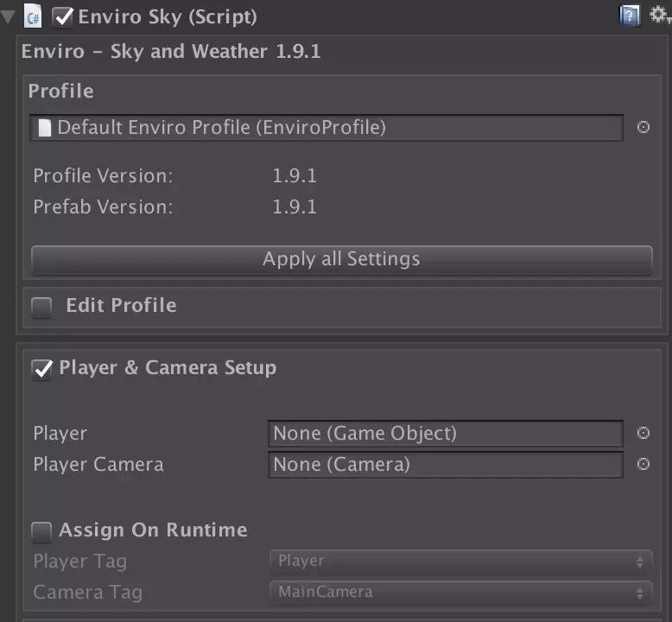Image resolution: width=672 pixels, height=622 pixels.
Task: Click the Profile section heading
Action: [60, 91]
